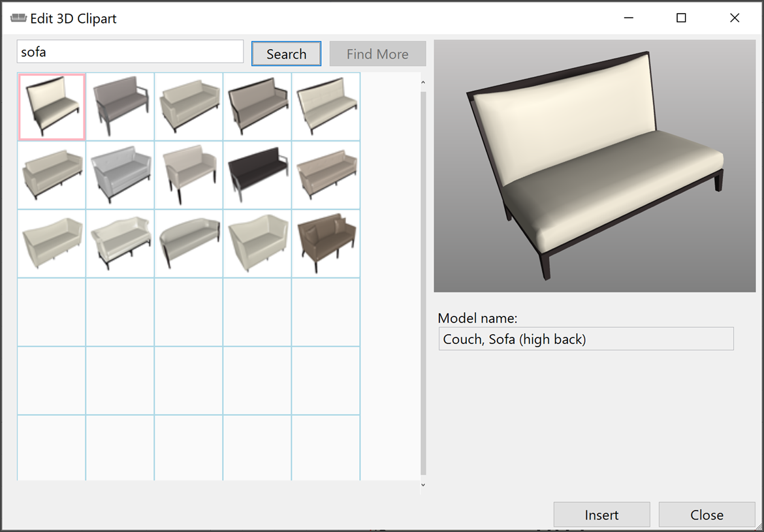Choose the black bench sofa with metal arms
This screenshot has width=764, height=532.
click(x=257, y=176)
